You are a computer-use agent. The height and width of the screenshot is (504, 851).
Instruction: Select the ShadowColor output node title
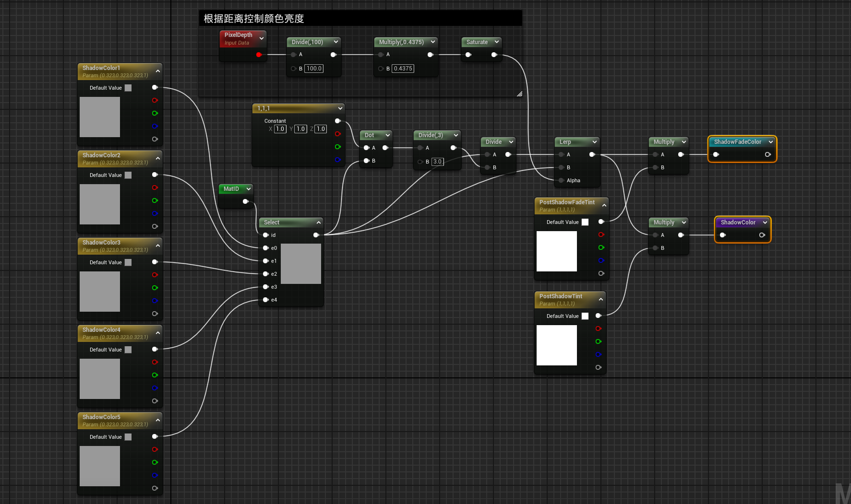pos(738,223)
